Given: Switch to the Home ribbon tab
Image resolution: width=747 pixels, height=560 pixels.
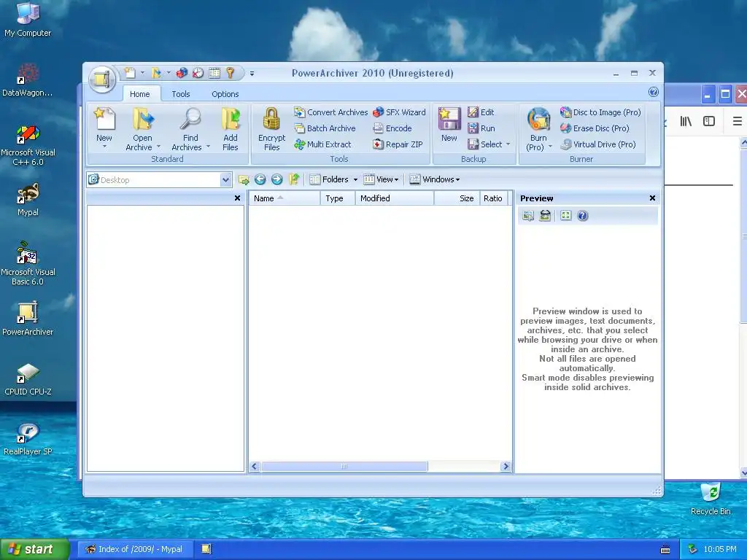Looking at the screenshot, I should pyautogui.click(x=139, y=94).
